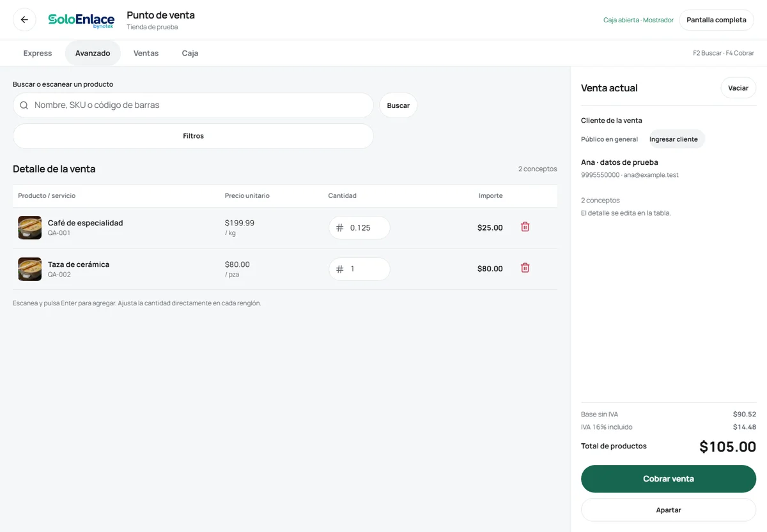Viewport: 767px width, 532px height.
Task: Open the Ventas tab
Action: pyautogui.click(x=146, y=53)
